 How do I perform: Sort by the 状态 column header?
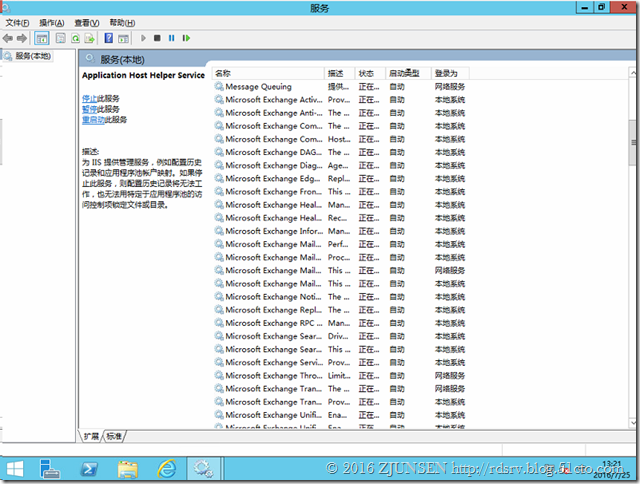370,73
